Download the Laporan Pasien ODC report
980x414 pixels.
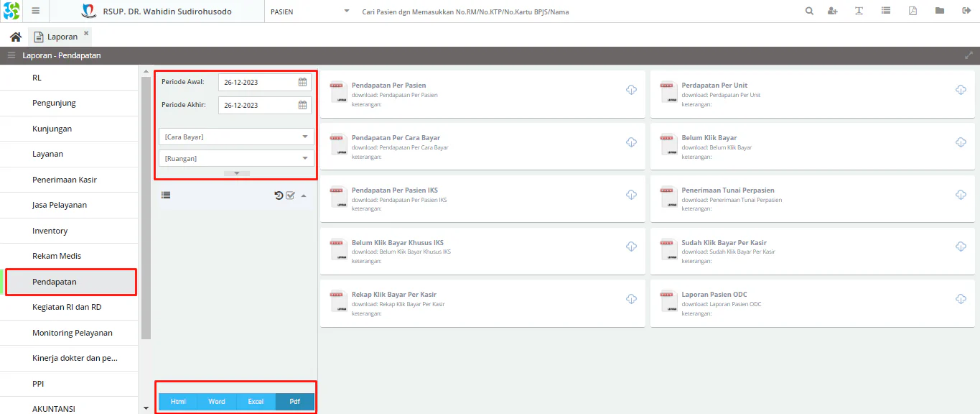(961, 299)
